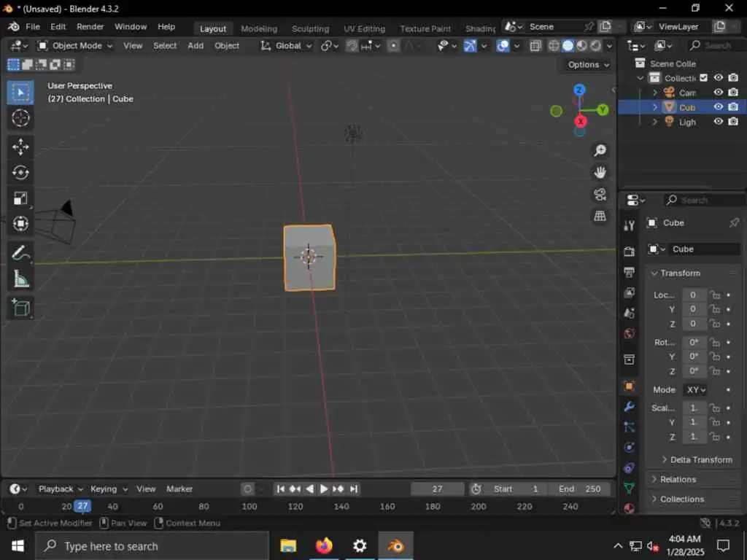Hide Cube in viewport via eye icon
Image resolution: width=747 pixels, height=560 pixels.
click(x=718, y=106)
